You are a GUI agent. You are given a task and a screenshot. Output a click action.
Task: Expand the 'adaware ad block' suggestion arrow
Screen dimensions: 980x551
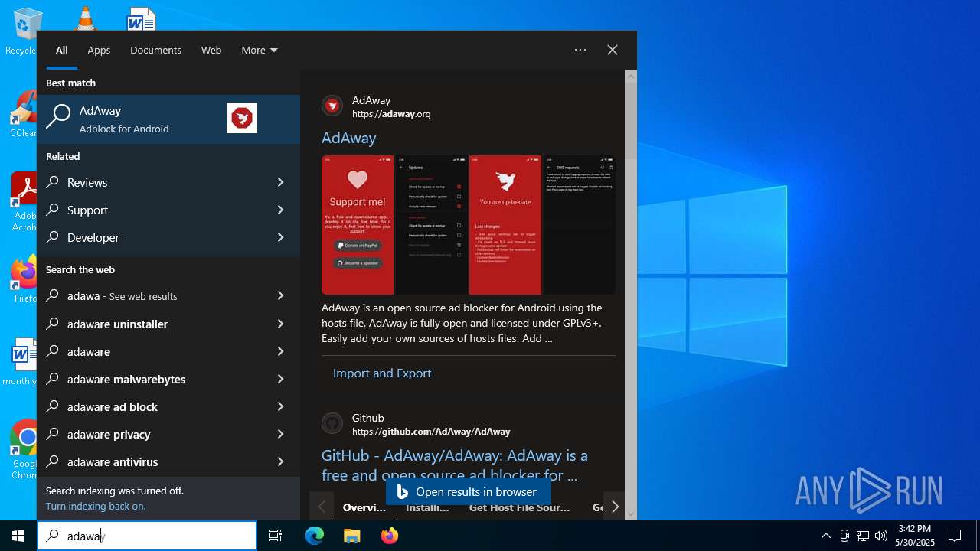[280, 406]
